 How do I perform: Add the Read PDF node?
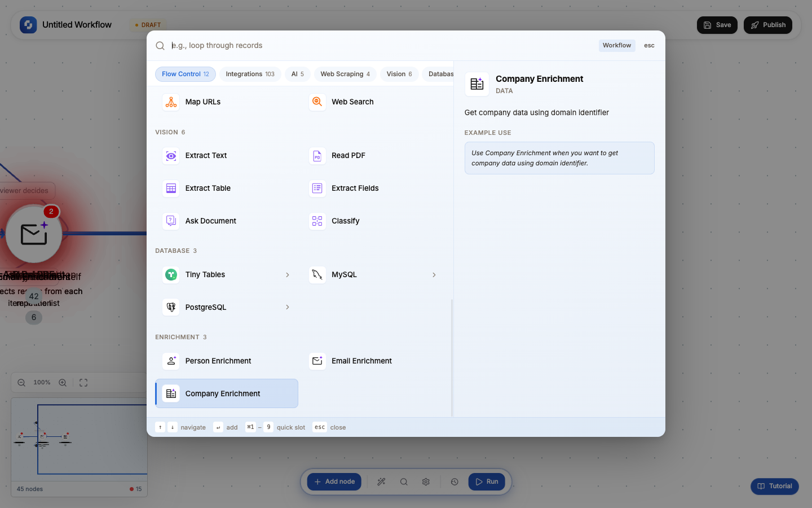(x=373, y=156)
